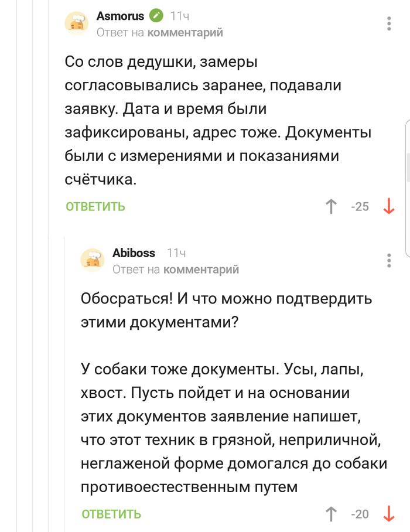The image size is (410, 532).
Task: Open three-dot menu on Abiboss comment
Action: tap(389, 261)
